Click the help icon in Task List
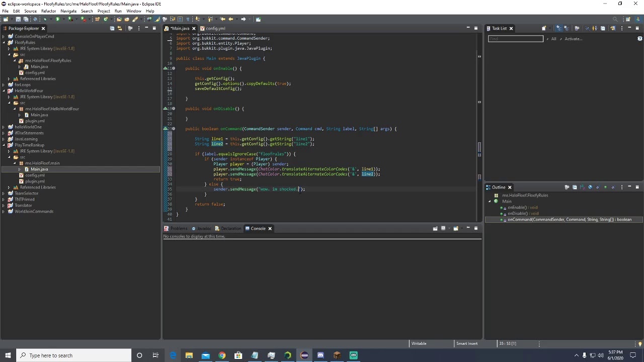The height and width of the screenshot is (362, 644). point(639,38)
